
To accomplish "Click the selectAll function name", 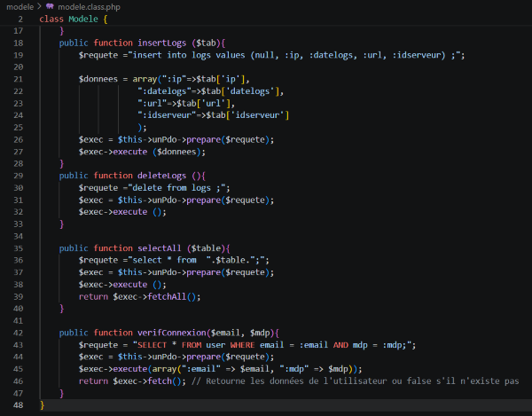I will tap(160, 248).
